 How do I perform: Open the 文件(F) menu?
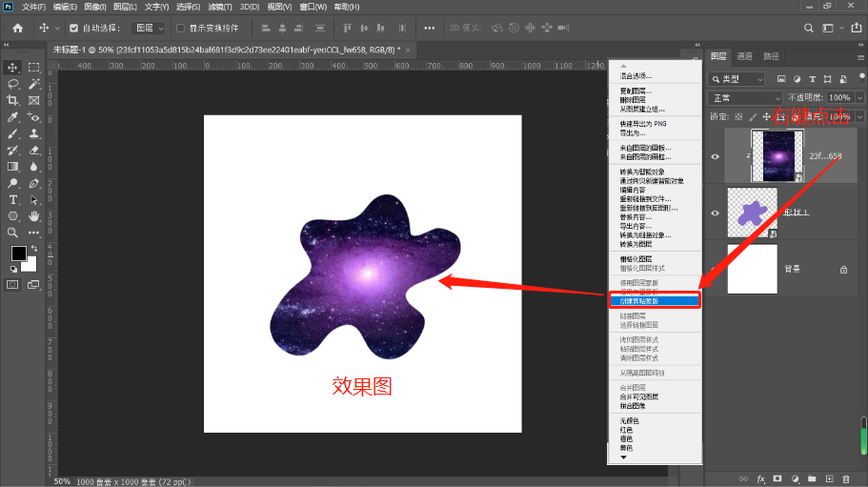click(33, 7)
